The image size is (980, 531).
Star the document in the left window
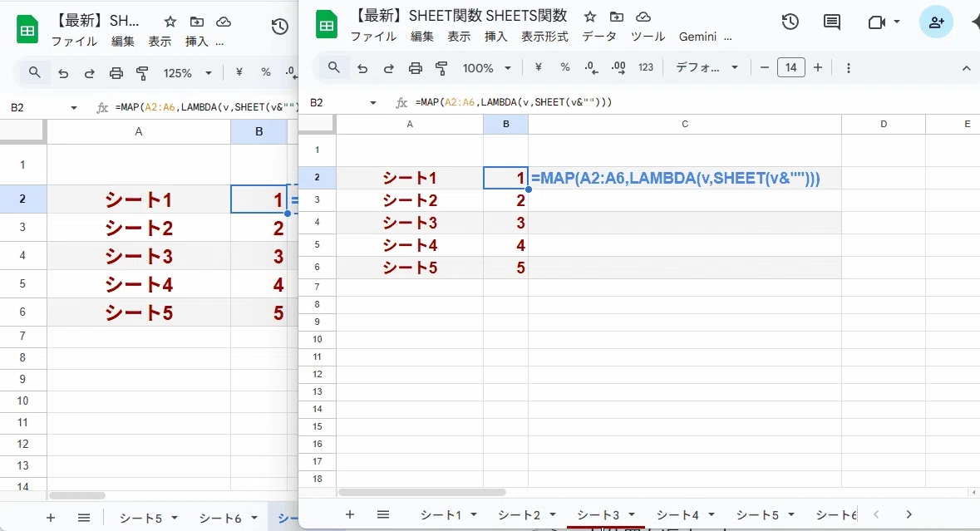[170, 22]
